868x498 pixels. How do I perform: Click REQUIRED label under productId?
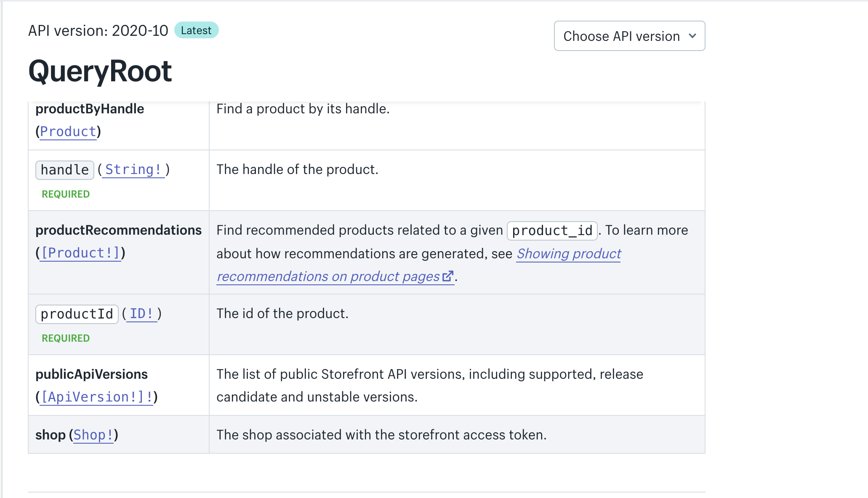(66, 338)
